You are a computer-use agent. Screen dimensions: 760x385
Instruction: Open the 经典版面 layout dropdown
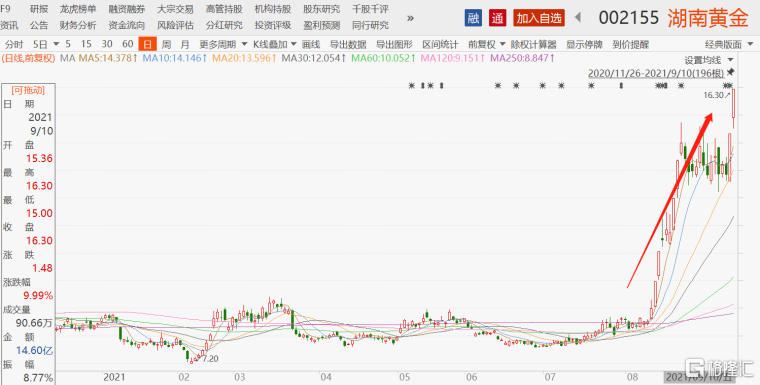tap(729, 44)
